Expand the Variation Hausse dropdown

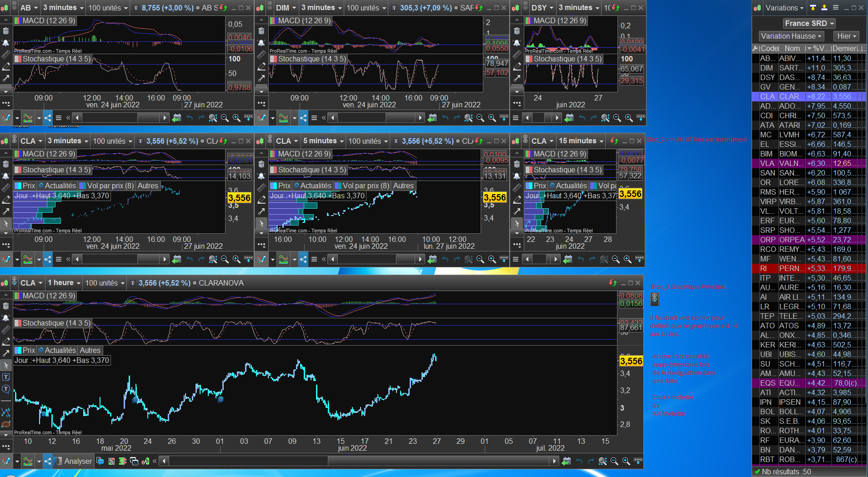pos(791,36)
